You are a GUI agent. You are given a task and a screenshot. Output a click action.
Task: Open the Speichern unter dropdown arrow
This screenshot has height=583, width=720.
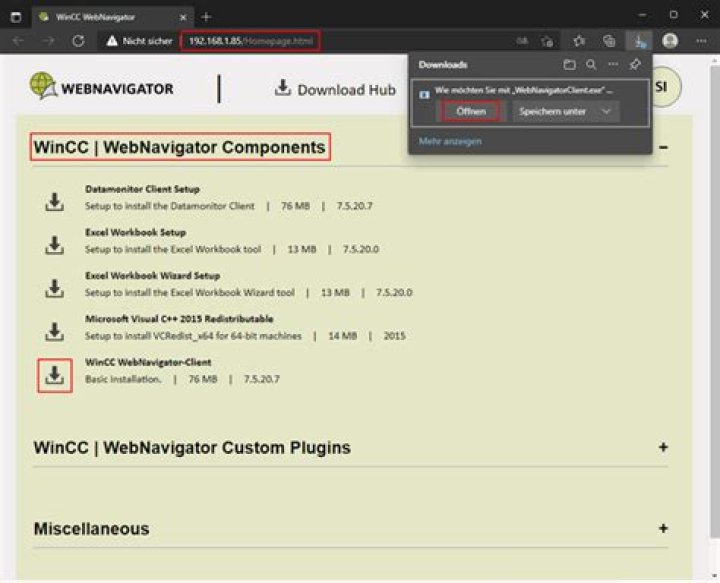tap(606, 111)
